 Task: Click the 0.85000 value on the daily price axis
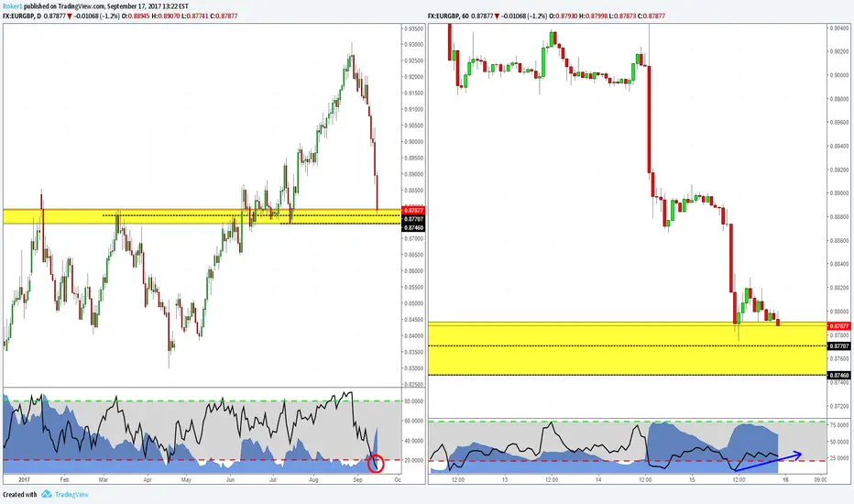pos(414,303)
